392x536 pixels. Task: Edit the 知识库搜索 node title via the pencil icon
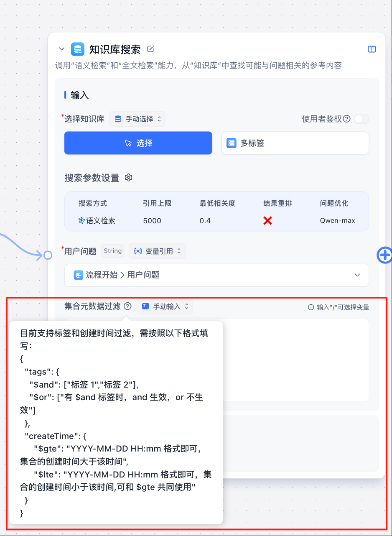150,49
